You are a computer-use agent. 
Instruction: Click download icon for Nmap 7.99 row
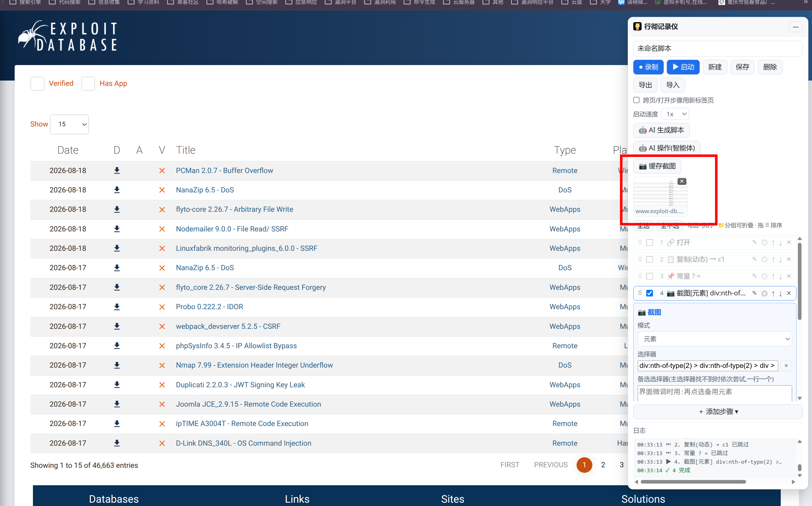tap(117, 365)
